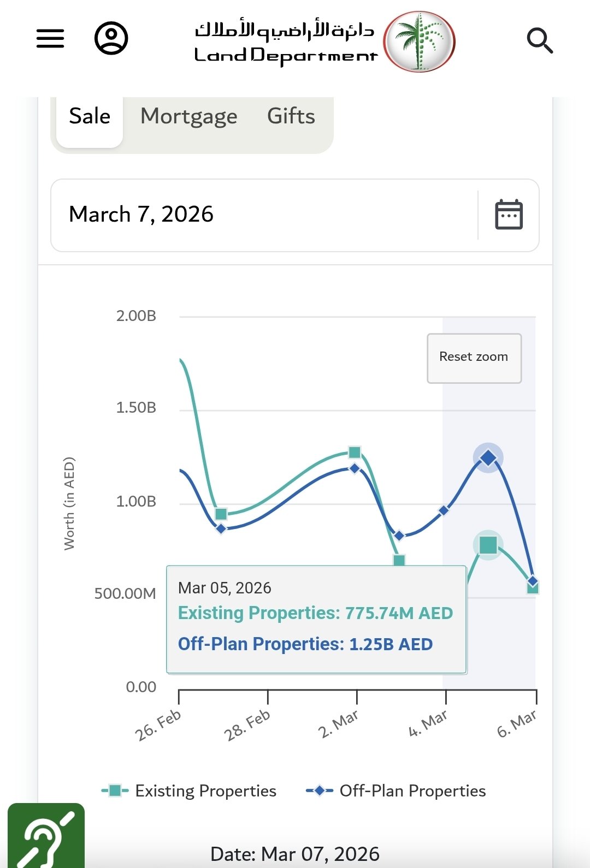Toggle Existing Properties series in legend
The height and width of the screenshot is (868, 590).
coord(189,790)
